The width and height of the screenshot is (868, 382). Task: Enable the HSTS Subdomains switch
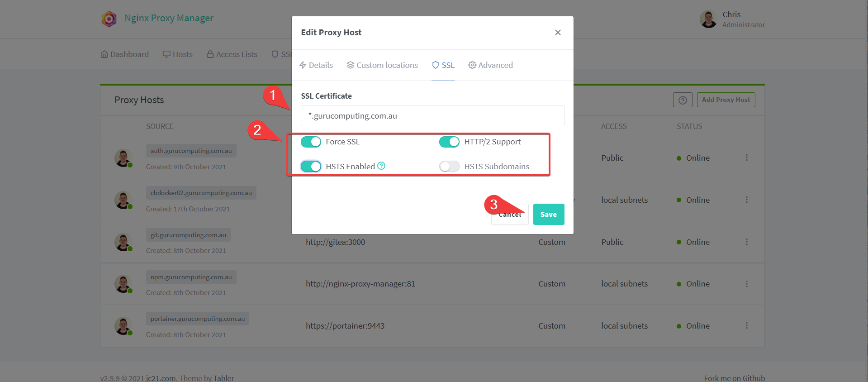click(x=449, y=167)
